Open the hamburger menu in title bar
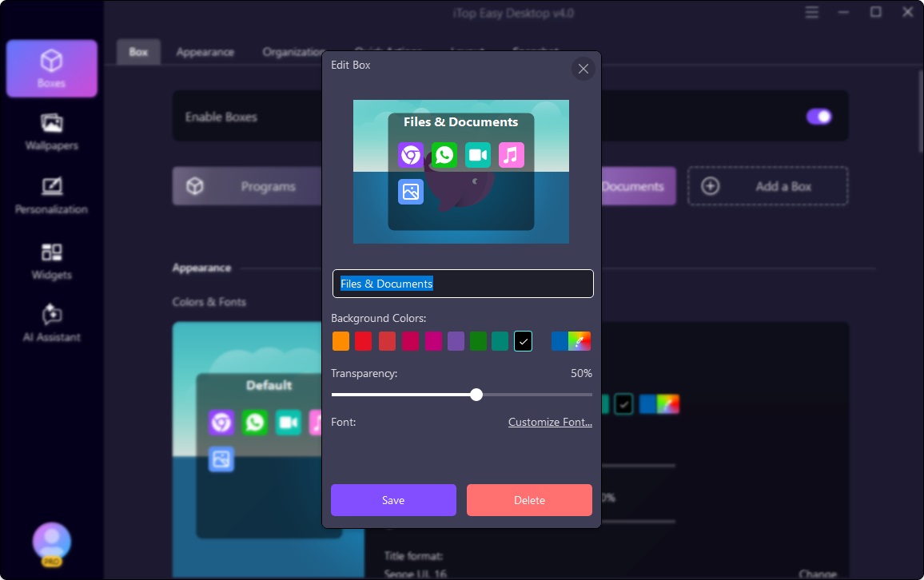 (812, 13)
